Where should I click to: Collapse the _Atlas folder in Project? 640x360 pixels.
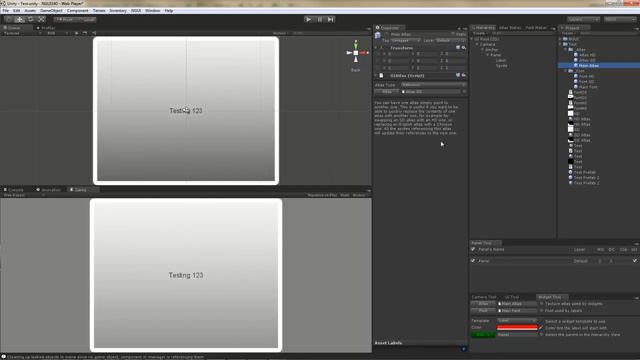tap(566, 49)
